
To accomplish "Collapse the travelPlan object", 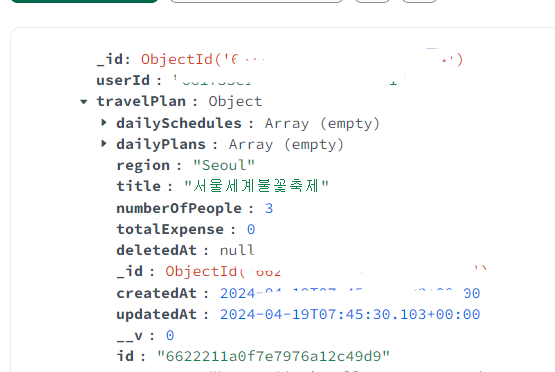I will [x=84, y=102].
